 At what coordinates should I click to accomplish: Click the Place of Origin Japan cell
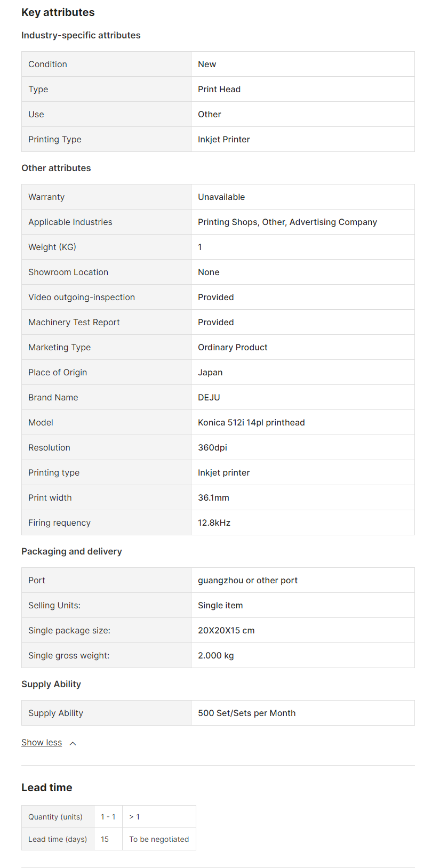[210, 372]
